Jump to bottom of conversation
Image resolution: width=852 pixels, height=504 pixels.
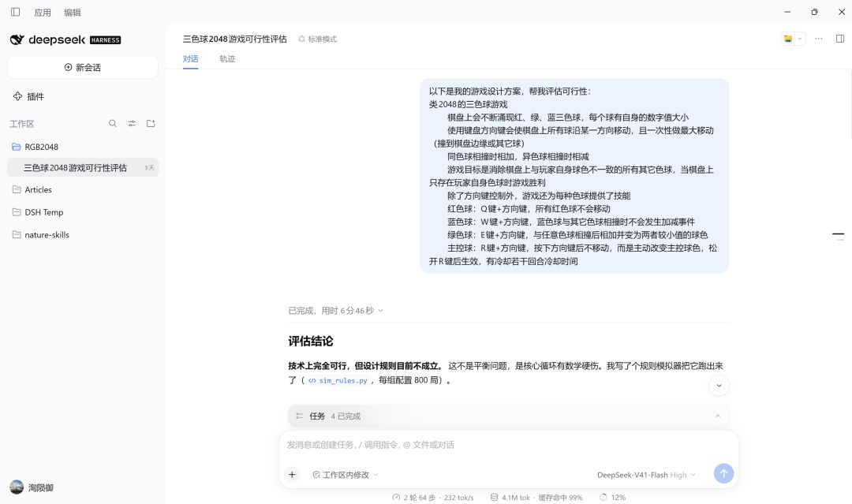point(719,386)
